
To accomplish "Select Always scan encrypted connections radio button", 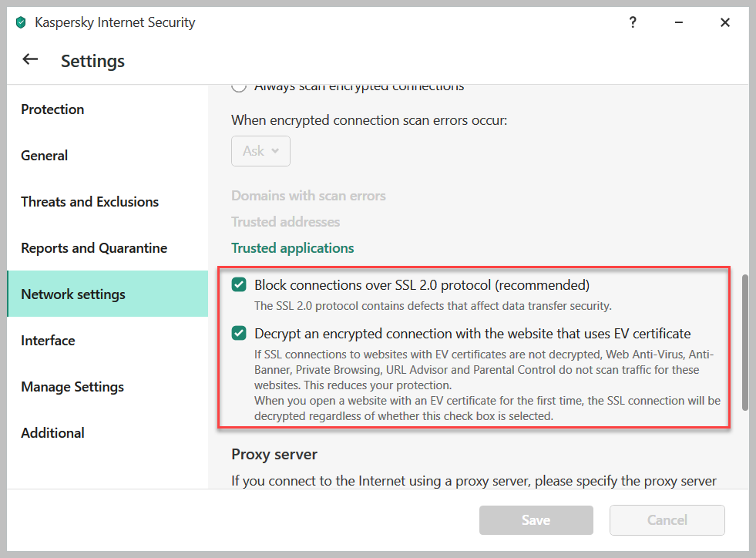I will [239, 87].
